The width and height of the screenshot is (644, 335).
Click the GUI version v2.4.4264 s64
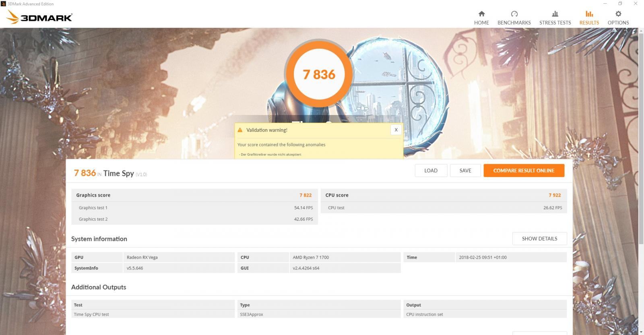click(306, 268)
